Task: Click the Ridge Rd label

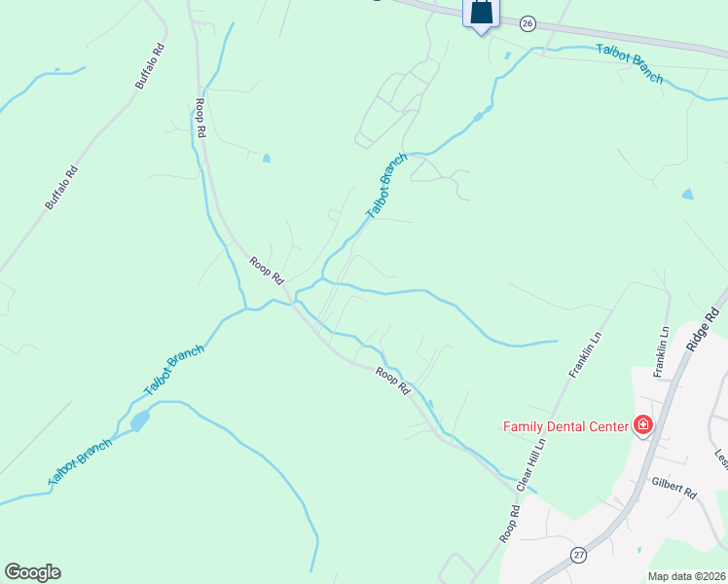Action: (x=703, y=329)
